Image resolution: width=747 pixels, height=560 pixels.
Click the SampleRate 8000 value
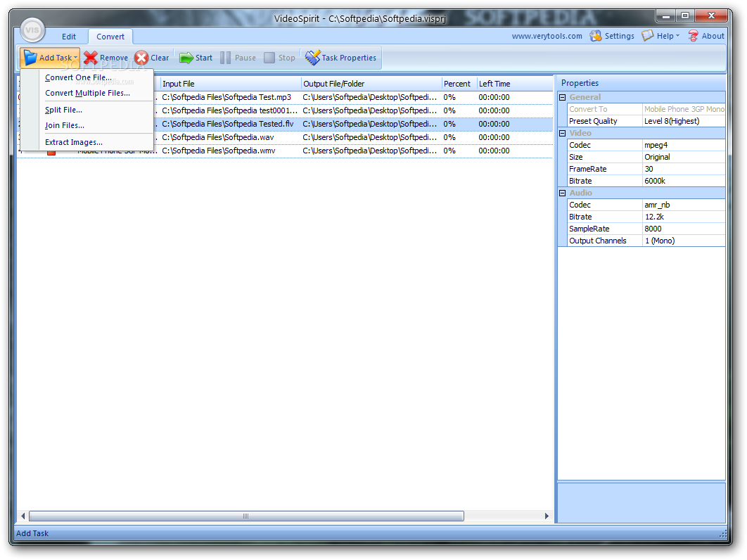tap(684, 228)
